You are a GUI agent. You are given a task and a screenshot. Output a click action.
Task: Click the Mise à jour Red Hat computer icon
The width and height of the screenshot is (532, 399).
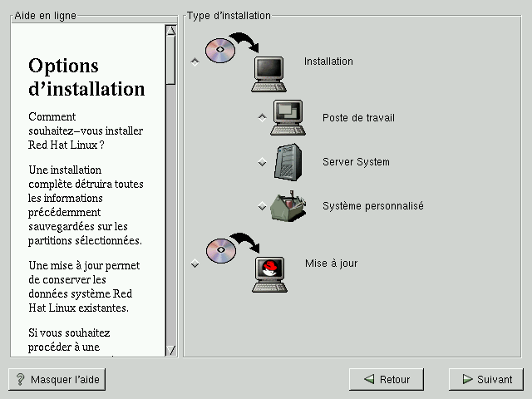(246, 264)
